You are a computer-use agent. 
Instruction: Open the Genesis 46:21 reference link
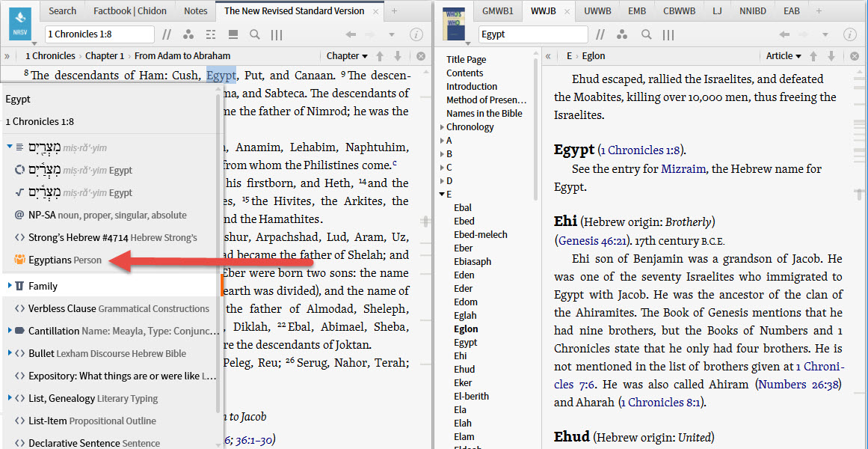point(593,241)
